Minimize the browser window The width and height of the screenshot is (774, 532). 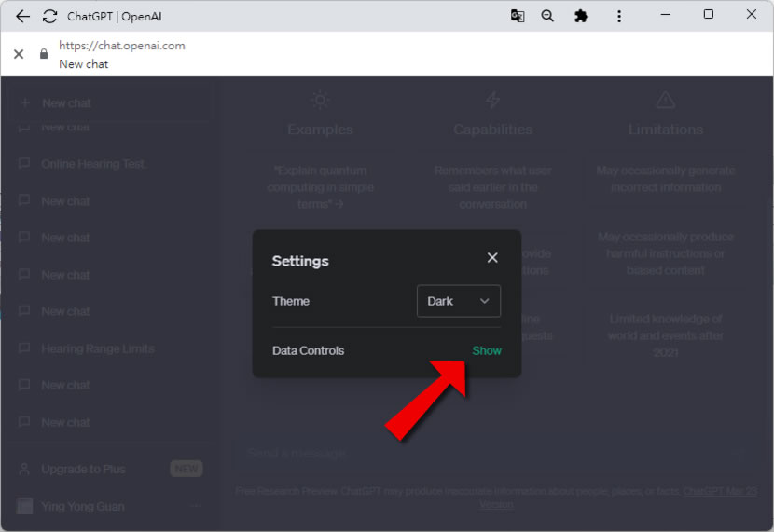click(666, 15)
